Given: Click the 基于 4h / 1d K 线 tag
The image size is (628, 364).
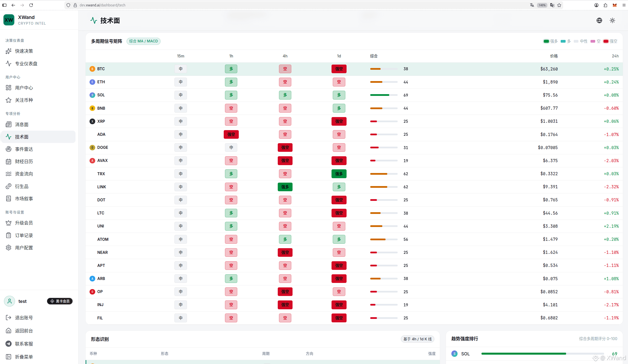Looking at the screenshot, I should (417, 339).
